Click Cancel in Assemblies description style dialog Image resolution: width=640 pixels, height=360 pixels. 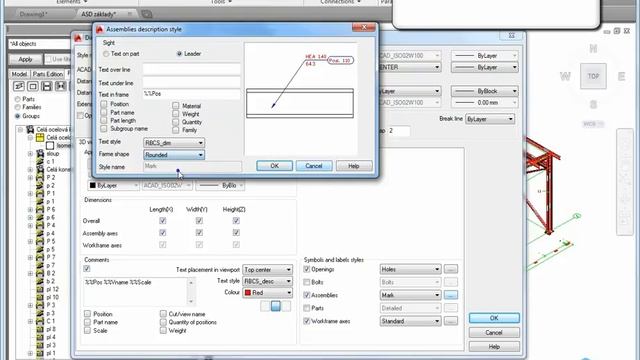[313, 166]
